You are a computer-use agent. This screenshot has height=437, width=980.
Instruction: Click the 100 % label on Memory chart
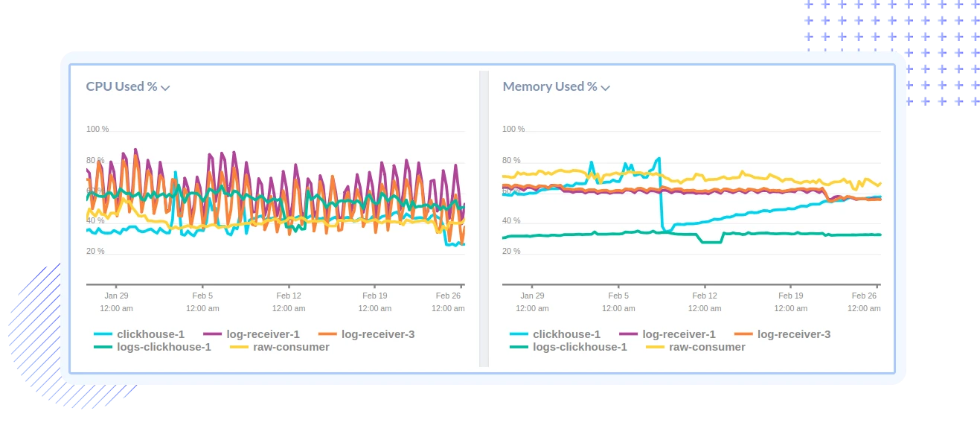point(513,130)
